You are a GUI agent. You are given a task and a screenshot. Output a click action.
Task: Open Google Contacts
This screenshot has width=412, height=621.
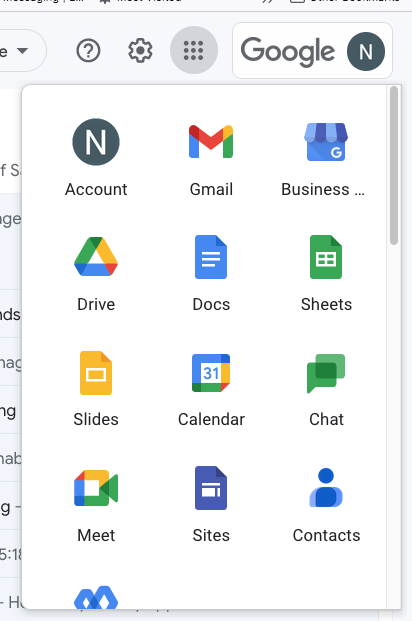click(326, 504)
